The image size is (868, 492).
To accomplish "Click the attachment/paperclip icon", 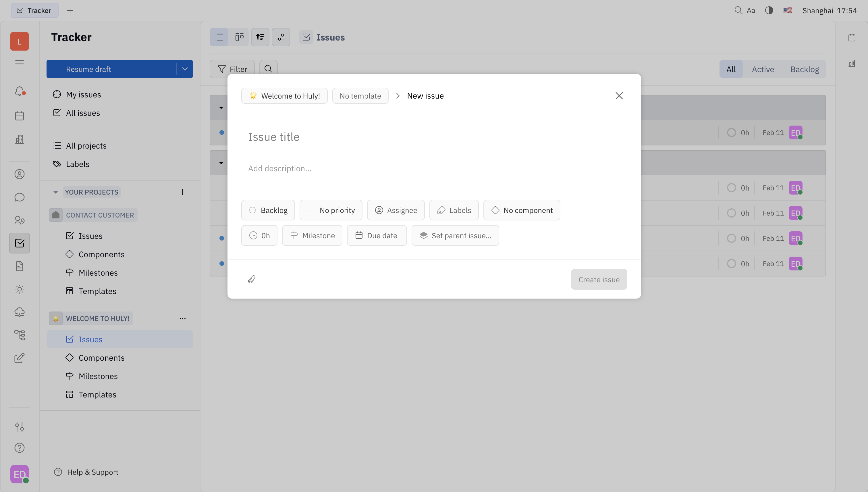I will (252, 278).
